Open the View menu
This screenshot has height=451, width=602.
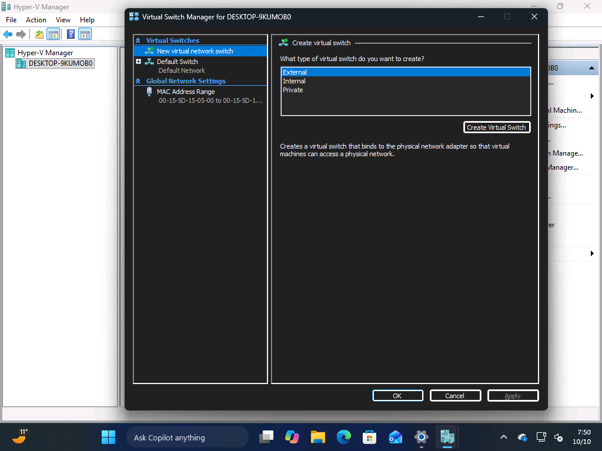click(63, 20)
